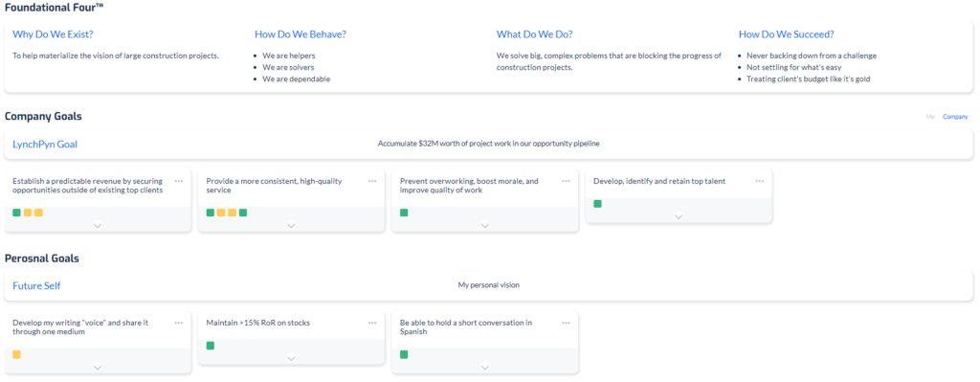Open ellipsis menu on 'Develop, identify and retain' card
This screenshot has width=980, height=382.
(x=760, y=181)
